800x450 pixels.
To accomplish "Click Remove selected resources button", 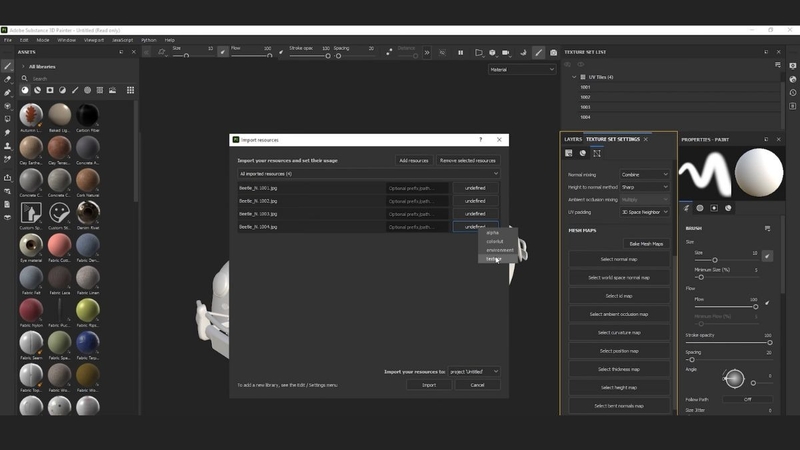I will (x=467, y=161).
